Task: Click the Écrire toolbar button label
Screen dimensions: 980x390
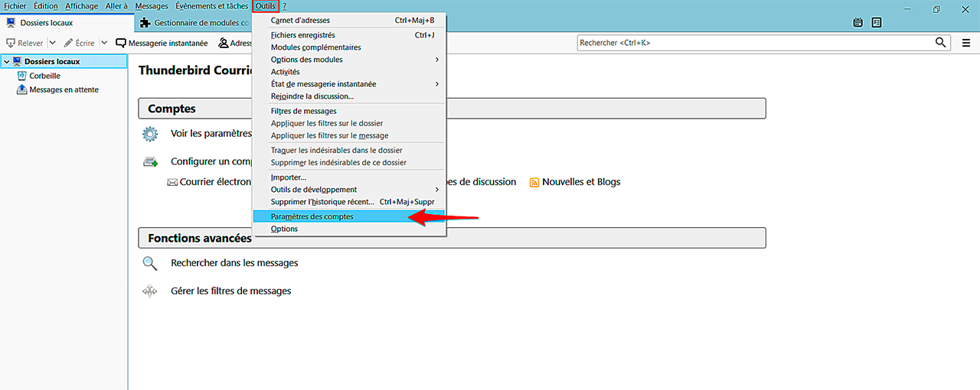Action: pyautogui.click(x=85, y=44)
